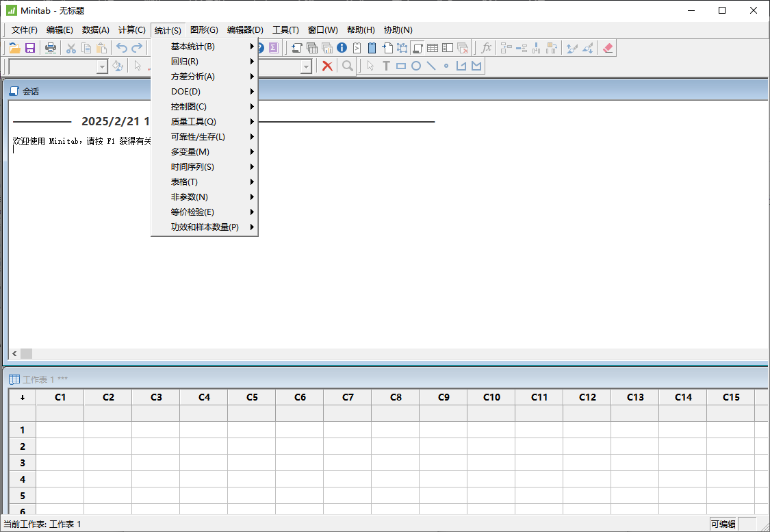The height and width of the screenshot is (532, 770).
Task: Expand the 控制图(C) submenu
Action: coord(205,107)
